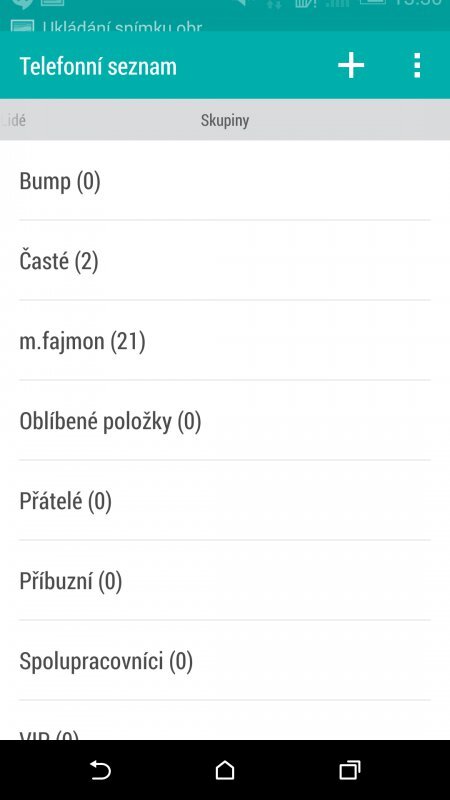The height and width of the screenshot is (800, 450).
Task: Open the partially visible VIP group
Action: (x=225, y=720)
